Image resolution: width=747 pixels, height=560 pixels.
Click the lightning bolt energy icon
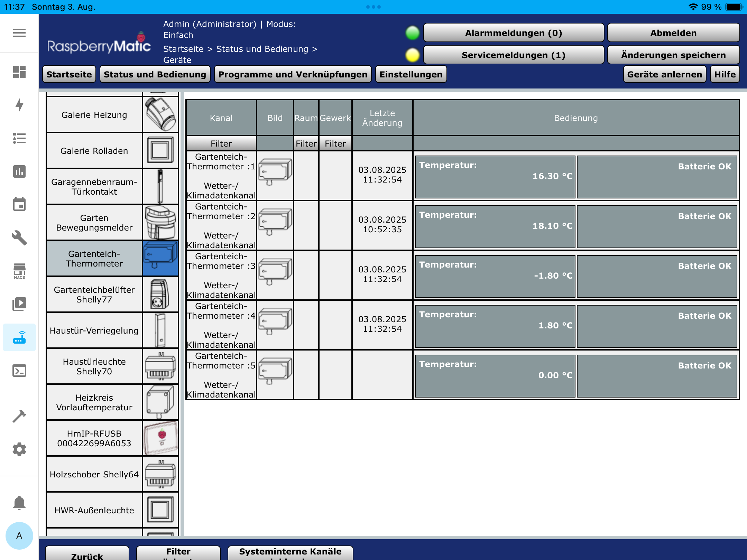point(19,105)
